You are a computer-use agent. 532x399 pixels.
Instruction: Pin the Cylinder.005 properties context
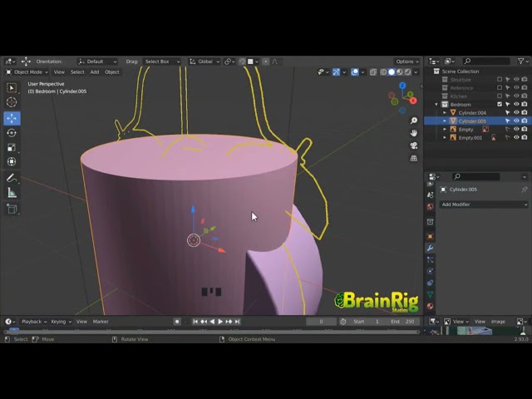click(x=525, y=190)
